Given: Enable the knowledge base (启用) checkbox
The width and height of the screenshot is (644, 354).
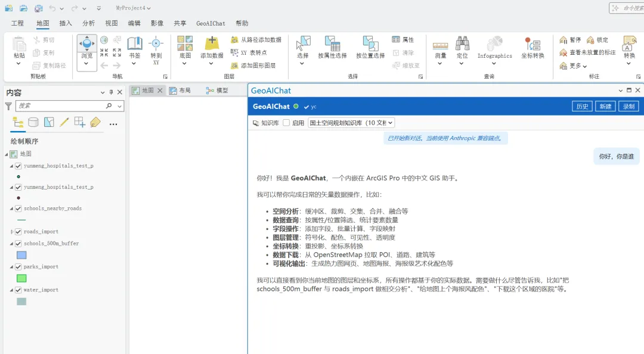Looking at the screenshot, I should [x=286, y=123].
